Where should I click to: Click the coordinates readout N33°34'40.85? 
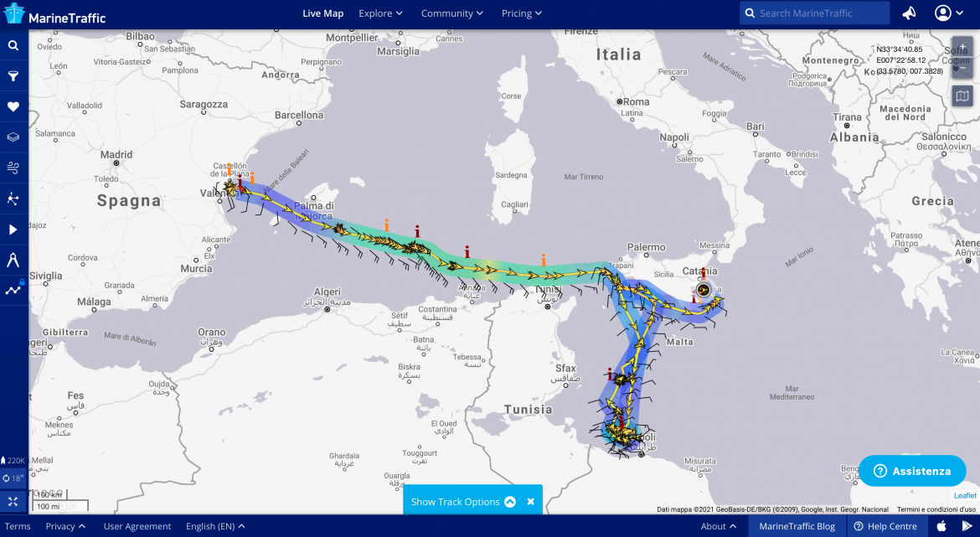[900, 49]
